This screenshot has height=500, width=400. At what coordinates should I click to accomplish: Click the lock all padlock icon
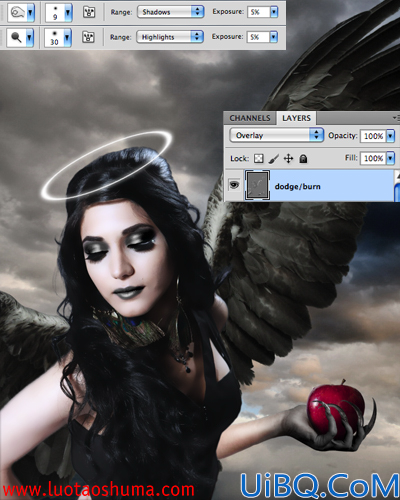click(x=303, y=159)
